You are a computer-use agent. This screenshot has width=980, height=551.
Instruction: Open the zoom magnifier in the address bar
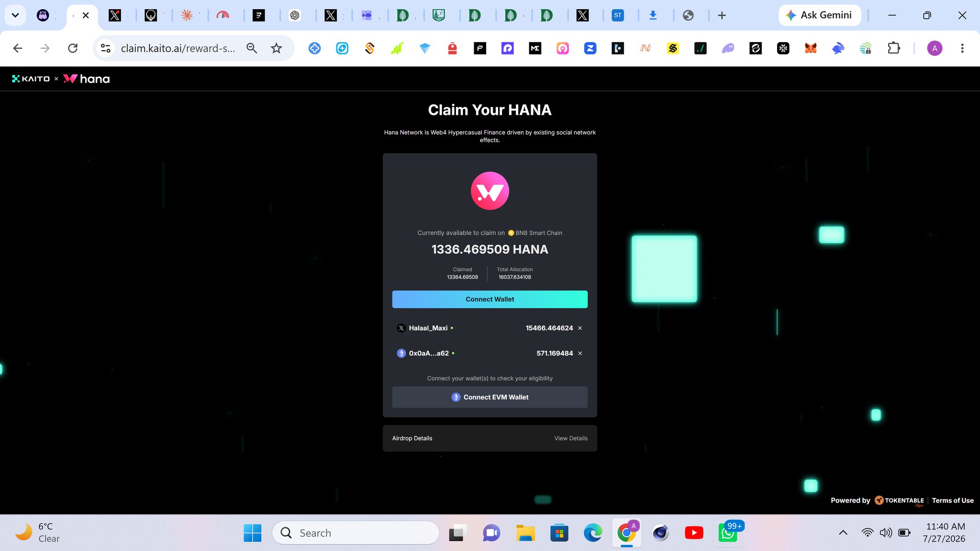point(252,48)
